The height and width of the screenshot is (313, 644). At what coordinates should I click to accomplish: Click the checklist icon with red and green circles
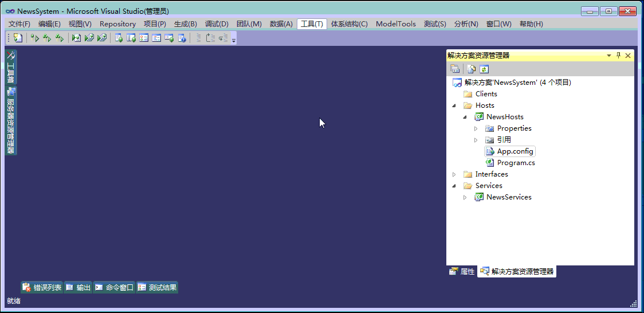pos(144,38)
